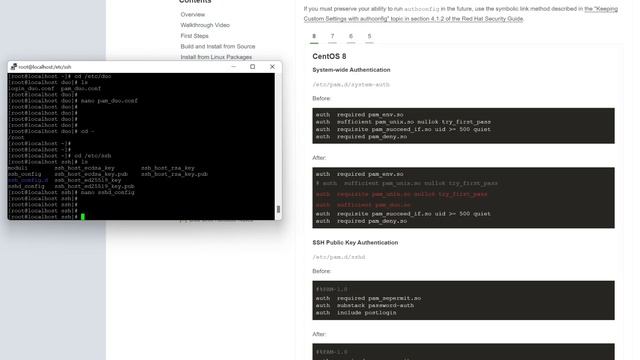Screen dimensions: 640x360
Task: Click 'auth sufficient pam_duo.so' red line
Action: tap(363, 205)
